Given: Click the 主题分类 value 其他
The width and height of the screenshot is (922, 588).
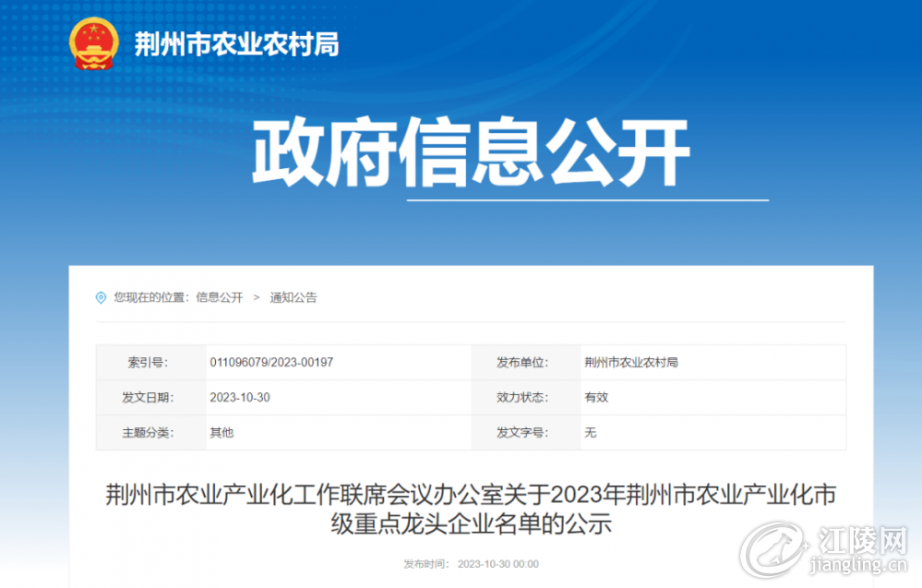Looking at the screenshot, I should tap(222, 433).
